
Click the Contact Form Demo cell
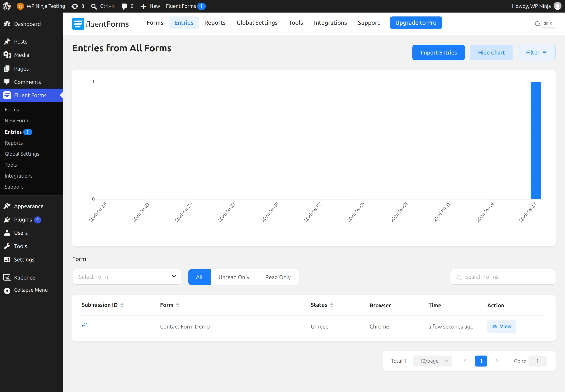click(185, 327)
